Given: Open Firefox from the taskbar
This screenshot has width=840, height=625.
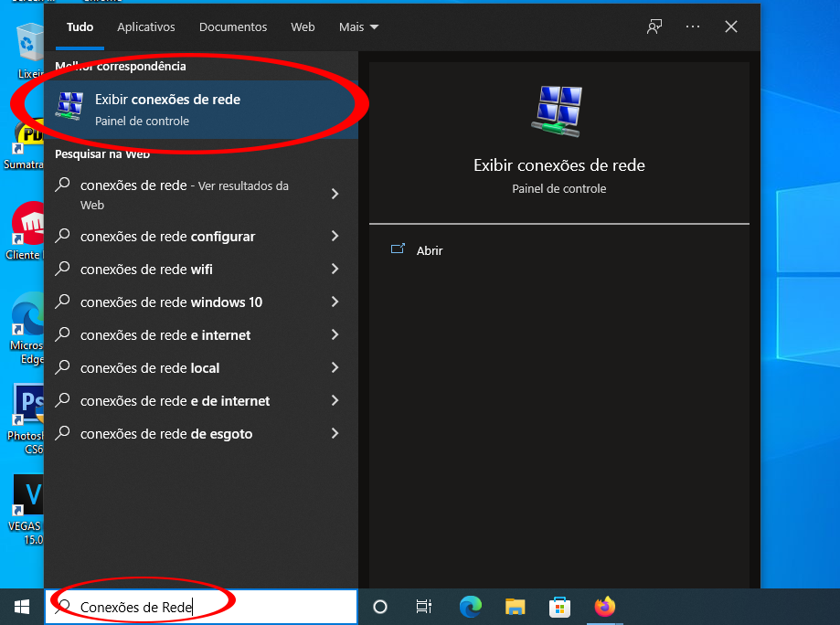Looking at the screenshot, I should coord(604,606).
